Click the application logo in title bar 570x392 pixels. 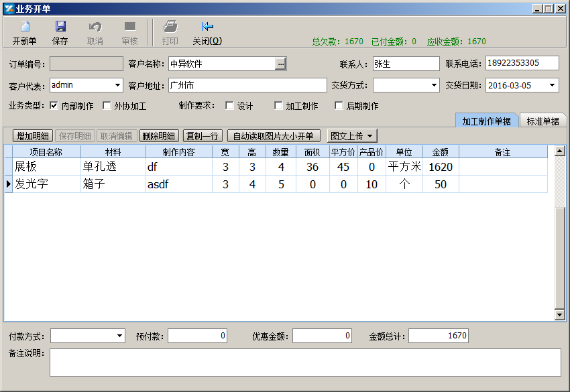[7, 7]
